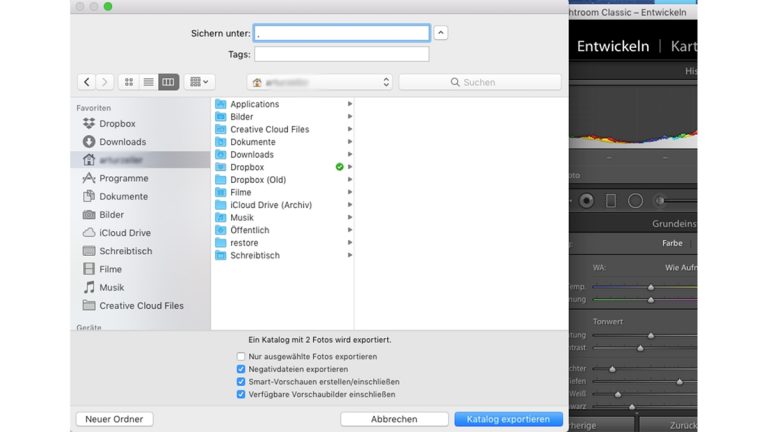This screenshot has width=768, height=432.
Task: Toggle Smart-Vorschauen erstellen/einschließen checkbox
Action: pyautogui.click(x=241, y=382)
